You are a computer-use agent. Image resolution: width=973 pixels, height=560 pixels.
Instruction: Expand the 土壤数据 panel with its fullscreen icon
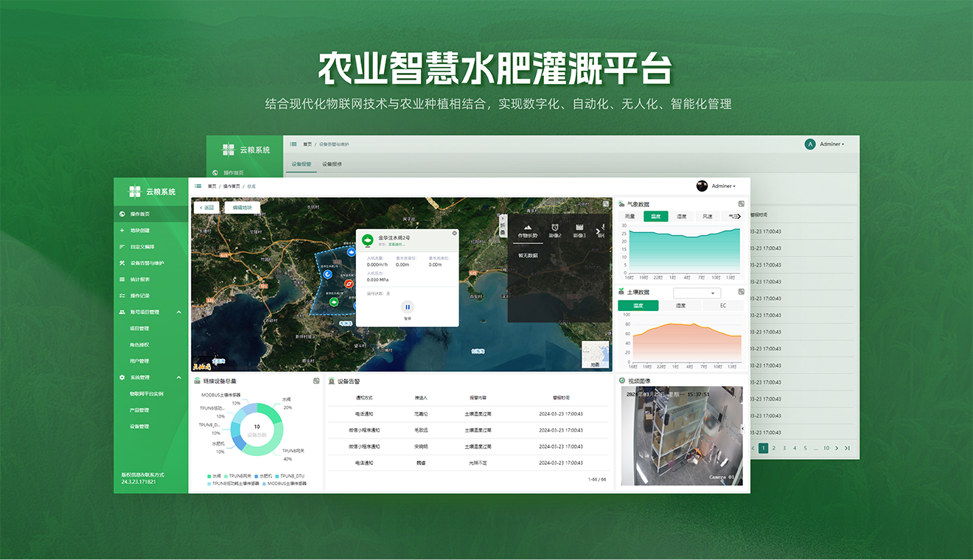click(x=741, y=292)
